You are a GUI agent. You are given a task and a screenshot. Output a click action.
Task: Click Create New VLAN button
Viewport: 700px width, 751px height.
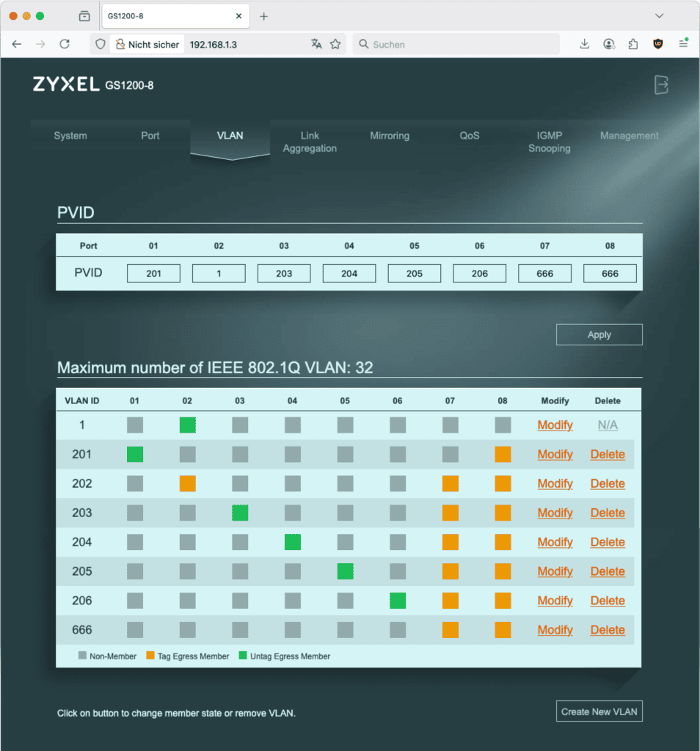tap(599, 711)
